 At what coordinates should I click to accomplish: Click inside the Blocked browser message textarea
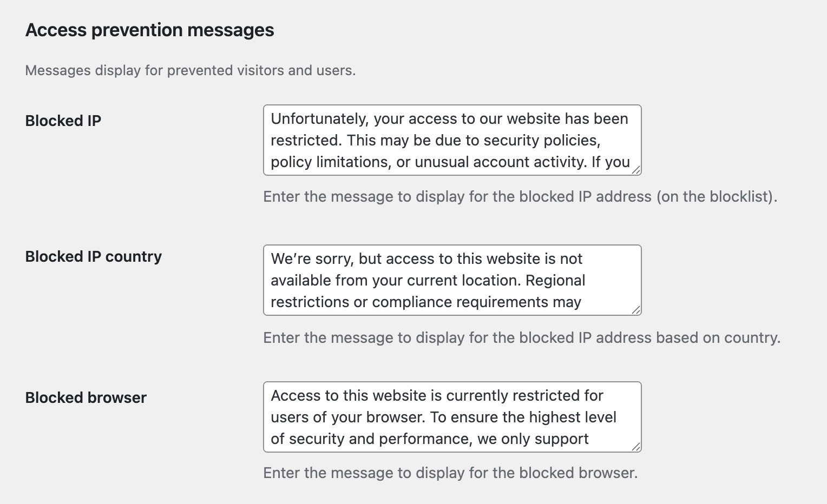coord(452,417)
